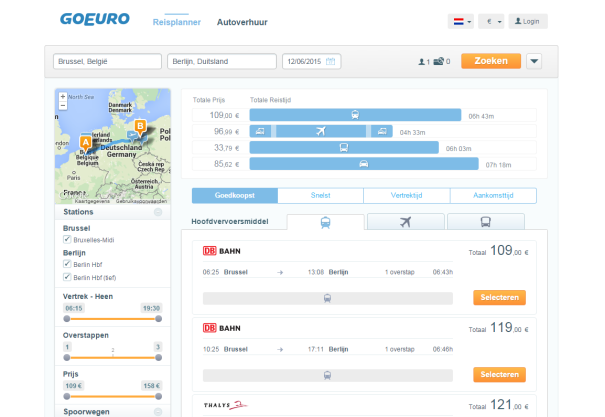605x417 pixels.
Task: Select the flight transport tab
Action: [x=406, y=222]
